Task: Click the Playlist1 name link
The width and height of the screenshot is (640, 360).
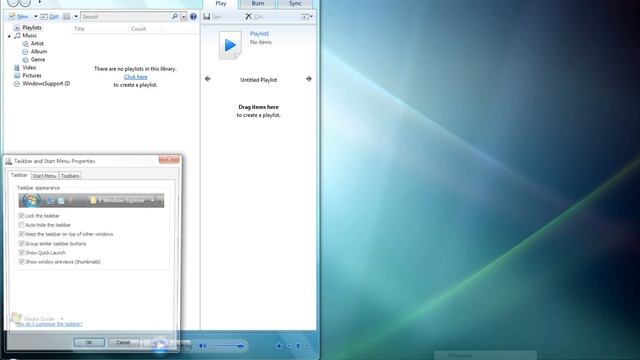Action: (260, 34)
